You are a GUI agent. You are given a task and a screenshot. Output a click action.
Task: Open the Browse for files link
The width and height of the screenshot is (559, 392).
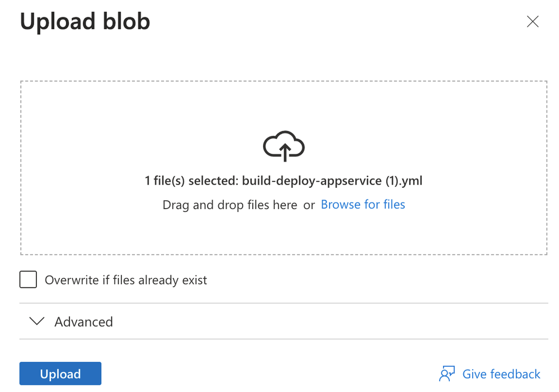[x=363, y=205]
